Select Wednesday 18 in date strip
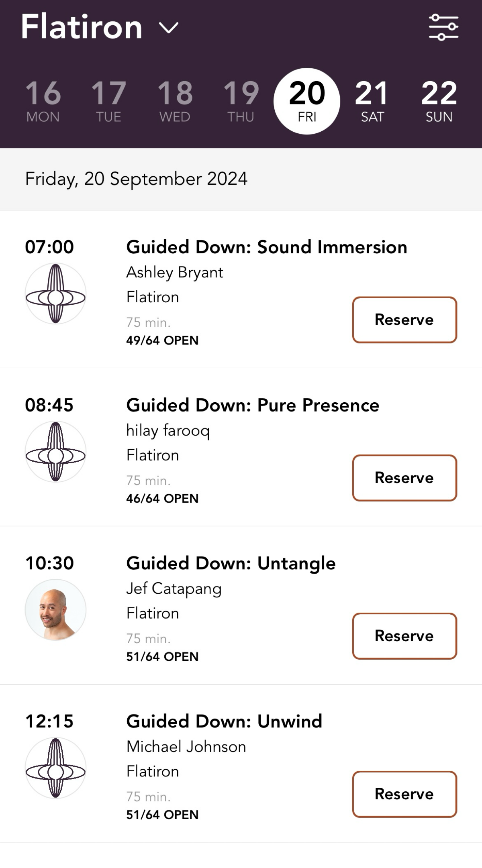Image resolution: width=482 pixels, height=868 pixels. click(x=175, y=101)
